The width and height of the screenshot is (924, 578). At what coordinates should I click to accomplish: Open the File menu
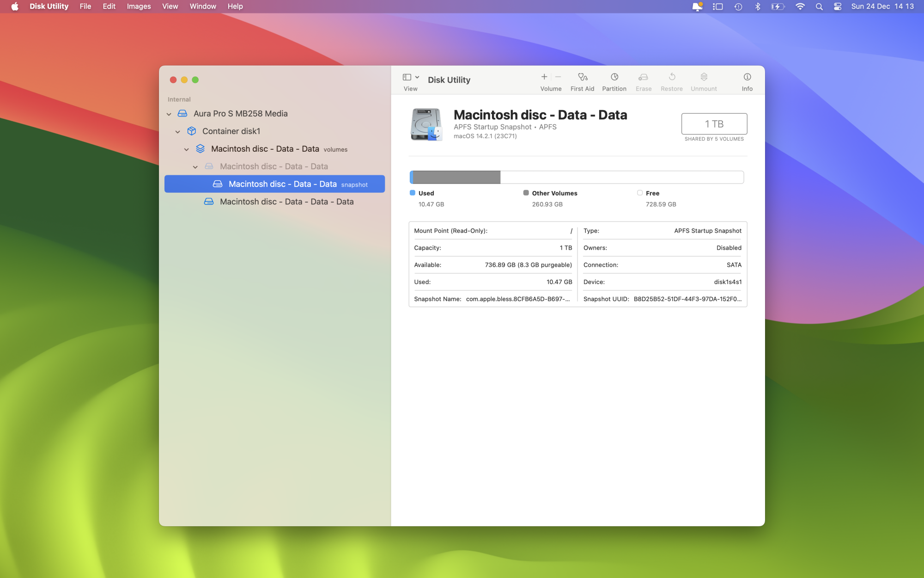click(x=85, y=6)
